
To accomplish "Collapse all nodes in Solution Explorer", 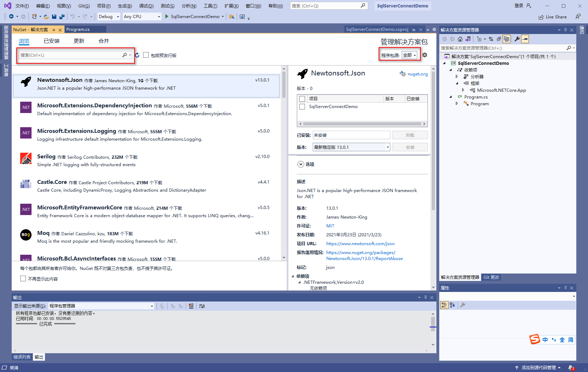I will [499, 39].
